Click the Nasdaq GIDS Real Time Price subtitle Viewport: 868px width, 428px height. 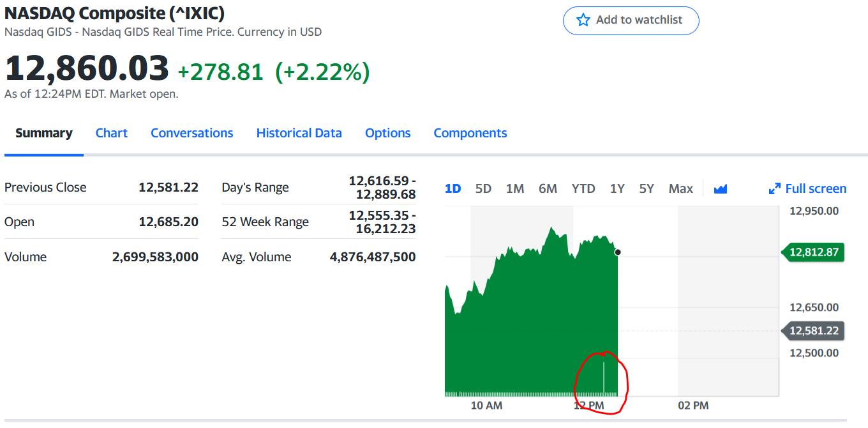163,31
